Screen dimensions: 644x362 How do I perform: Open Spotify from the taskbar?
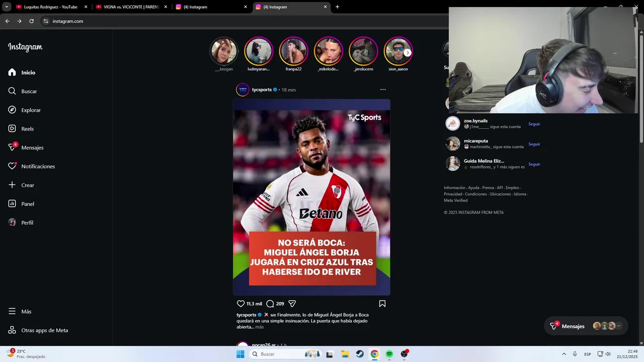(389, 354)
